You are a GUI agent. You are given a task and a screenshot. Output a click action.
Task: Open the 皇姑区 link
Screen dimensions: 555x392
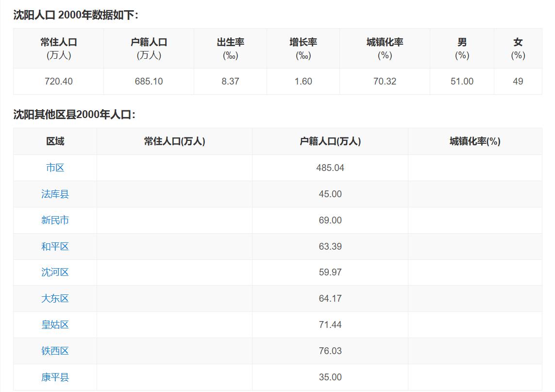55,324
